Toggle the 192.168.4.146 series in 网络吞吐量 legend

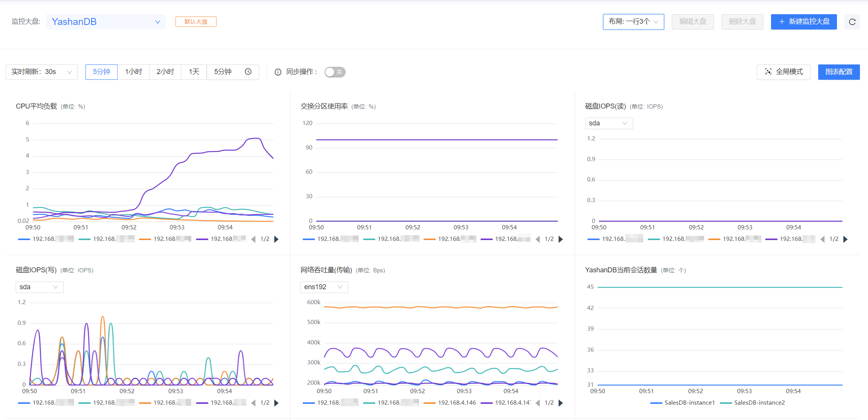(457, 403)
